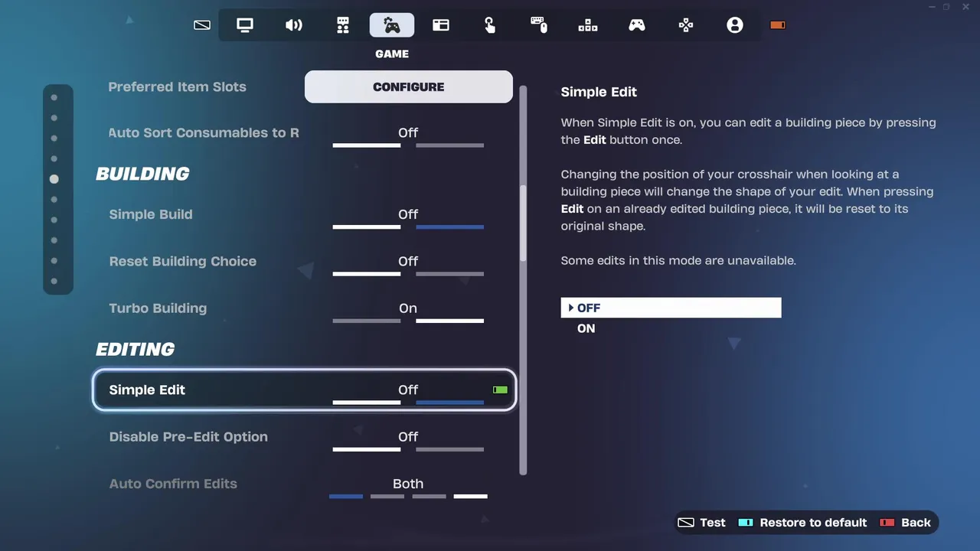The width and height of the screenshot is (980, 551).
Task: Toggle the Simple Build setting to On
Action: click(449, 227)
